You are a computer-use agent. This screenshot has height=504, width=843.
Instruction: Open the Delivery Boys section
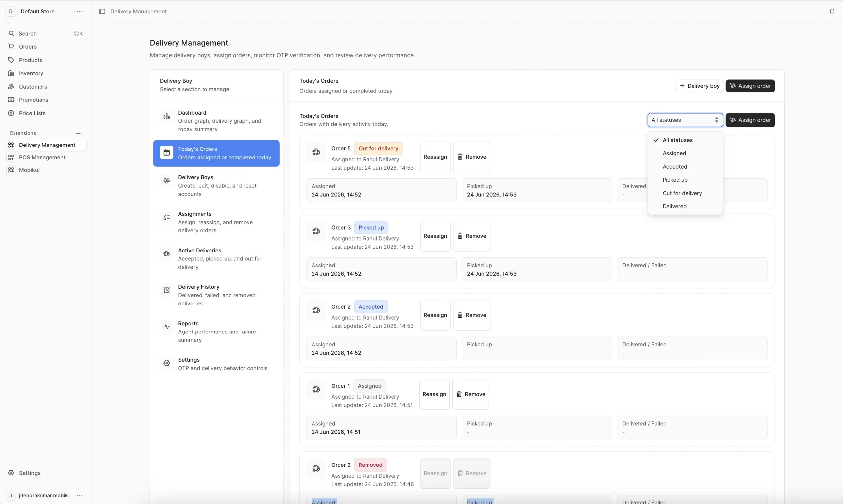click(216, 185)
